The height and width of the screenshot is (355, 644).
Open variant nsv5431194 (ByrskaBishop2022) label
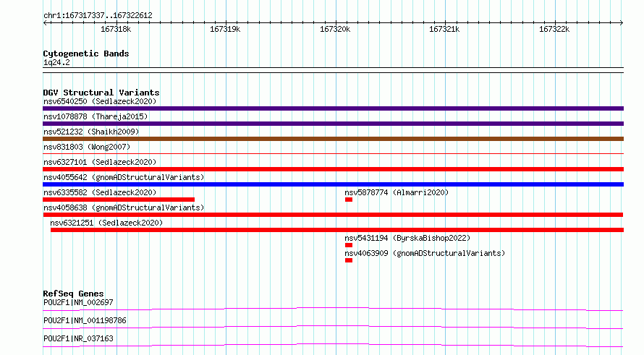point(407,238)
